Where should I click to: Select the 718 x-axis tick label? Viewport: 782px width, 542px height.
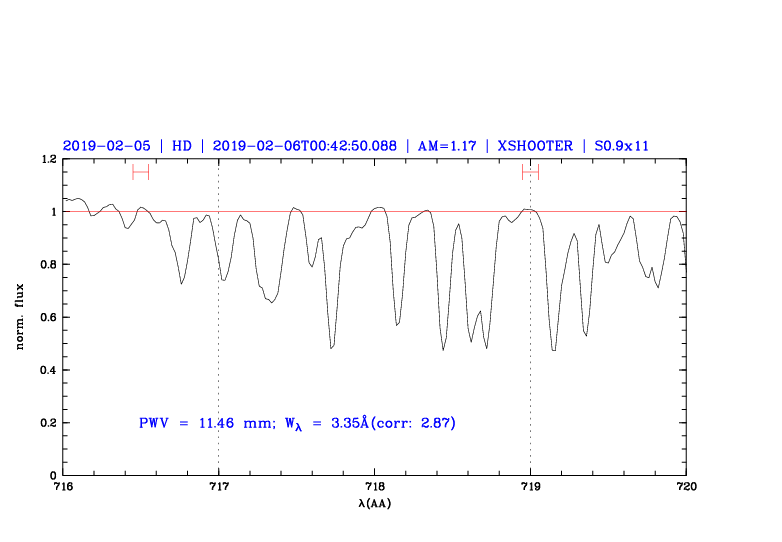point(374,487)
